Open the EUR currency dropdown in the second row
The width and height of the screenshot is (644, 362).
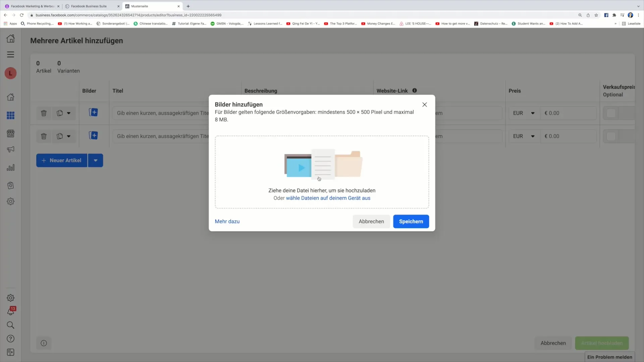click(x=524, y=136)
